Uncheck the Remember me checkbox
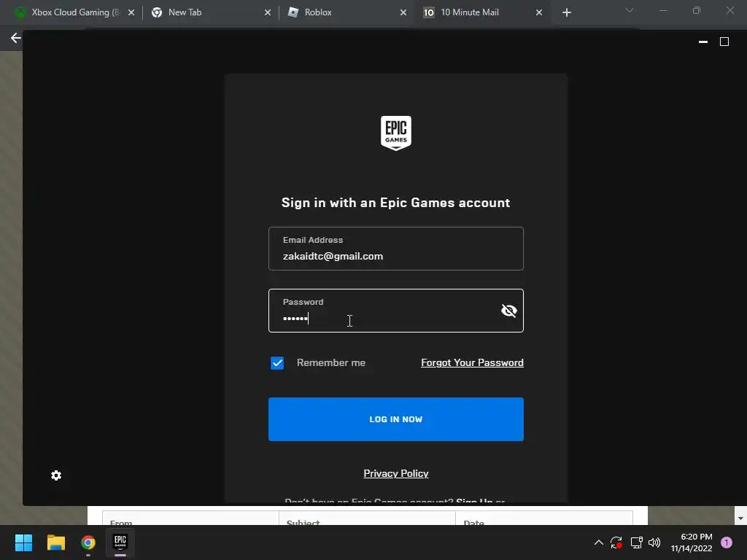The width and height of the screenshot is (747, 560). point(277,363)
